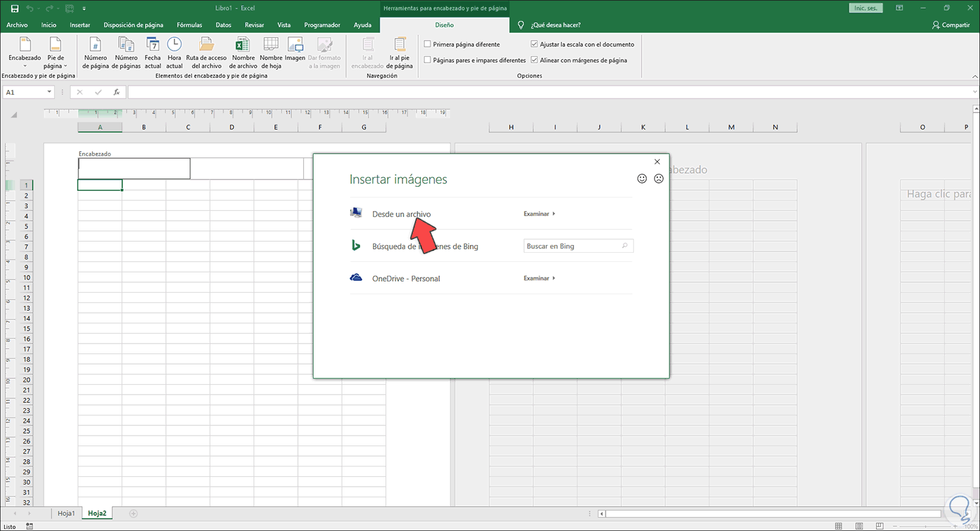
Task: Open the Name Box dropdown arrow
Action: tap(49, 92)
